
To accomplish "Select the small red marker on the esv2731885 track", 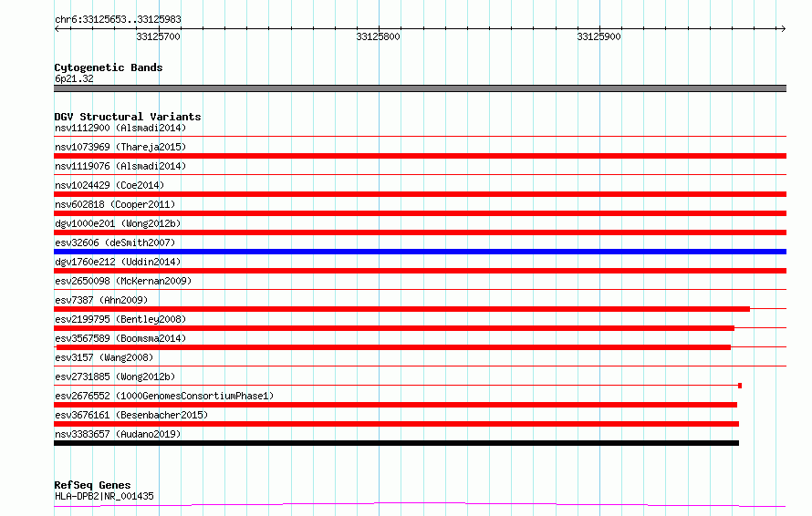I will pyautogui.click(x=740, y=386).
